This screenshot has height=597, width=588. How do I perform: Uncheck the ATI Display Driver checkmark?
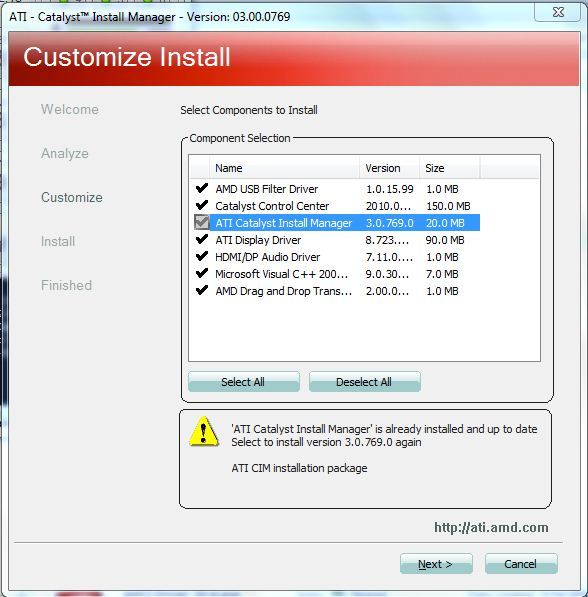201,239
